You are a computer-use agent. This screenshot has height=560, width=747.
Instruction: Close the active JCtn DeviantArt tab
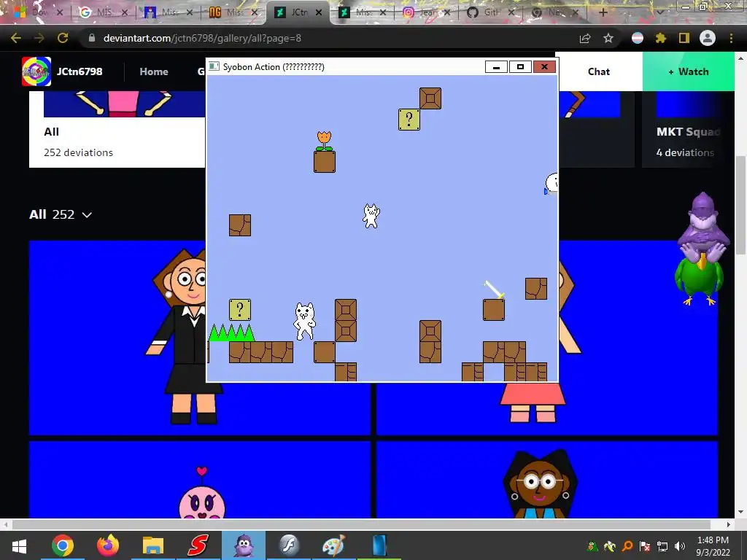pos(319,12)
